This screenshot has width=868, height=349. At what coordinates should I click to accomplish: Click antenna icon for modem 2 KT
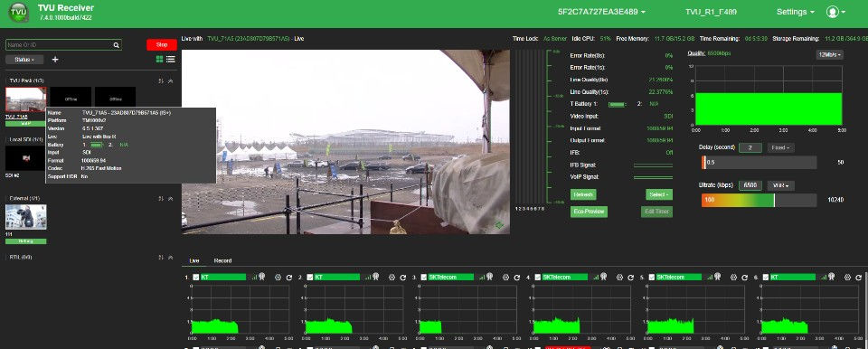tap(375, 277)
